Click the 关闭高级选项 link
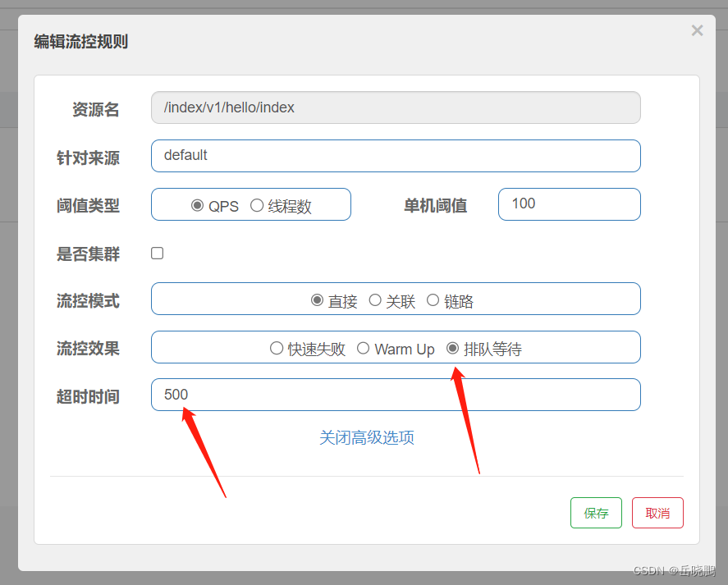The width and height of the screenshot is (728, 585). pyautogui.click(x=366, y=438)
